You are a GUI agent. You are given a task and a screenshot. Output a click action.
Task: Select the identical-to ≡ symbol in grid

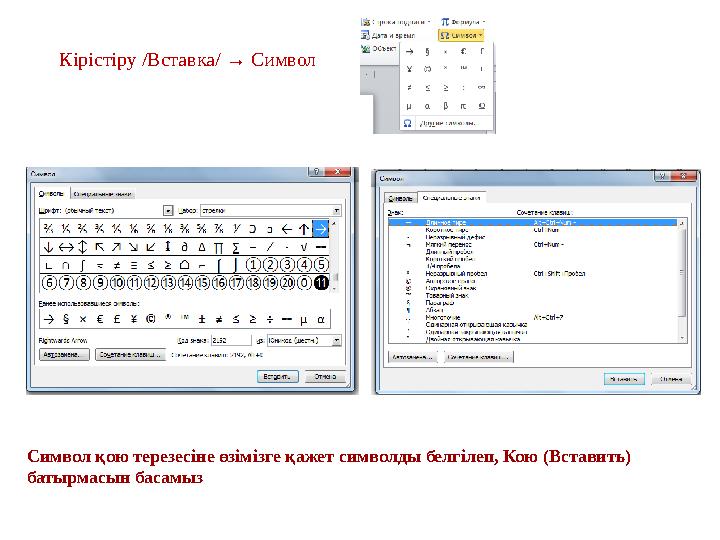pos(134,265)
